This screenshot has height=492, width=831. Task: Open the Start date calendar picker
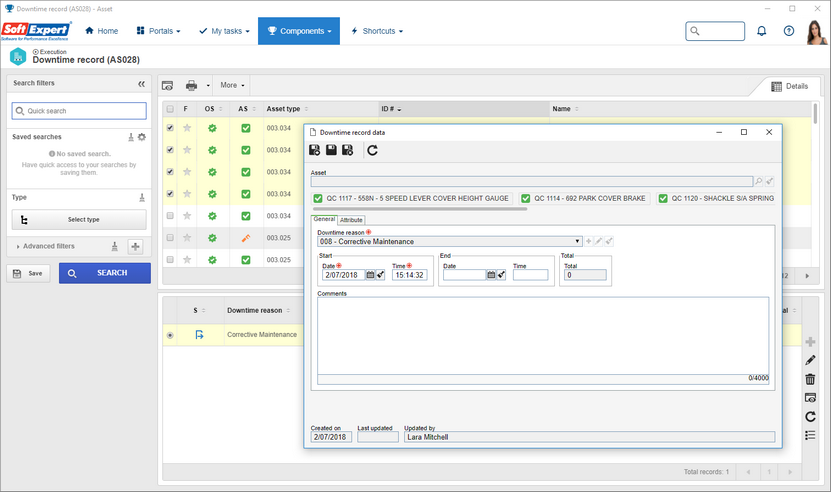(370, 275)
